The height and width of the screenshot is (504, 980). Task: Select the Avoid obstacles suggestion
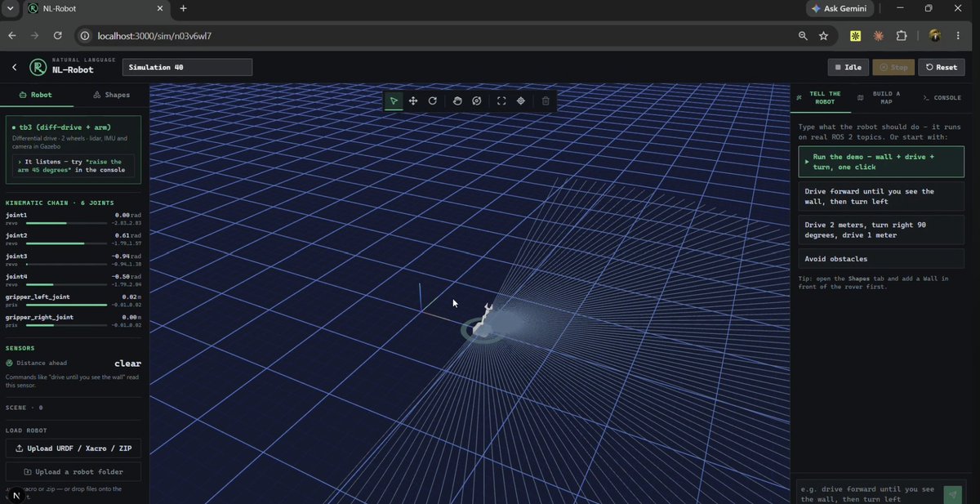click(880, 258)
